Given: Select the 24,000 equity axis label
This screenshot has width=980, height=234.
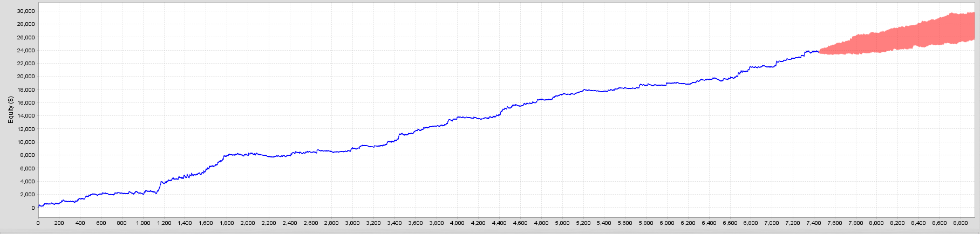Looking at the screenshot, I should pyautogui.click(x=26, y=50).
